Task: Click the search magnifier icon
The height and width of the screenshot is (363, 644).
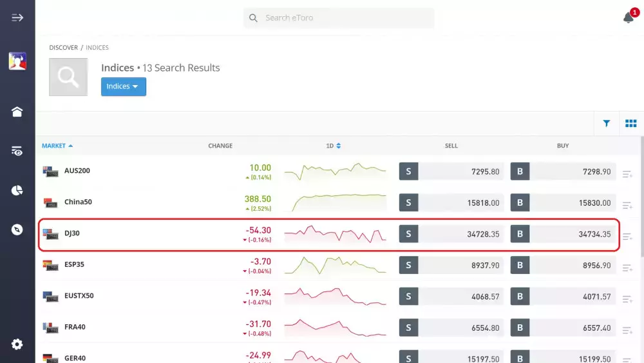Action: coord(253,17)
